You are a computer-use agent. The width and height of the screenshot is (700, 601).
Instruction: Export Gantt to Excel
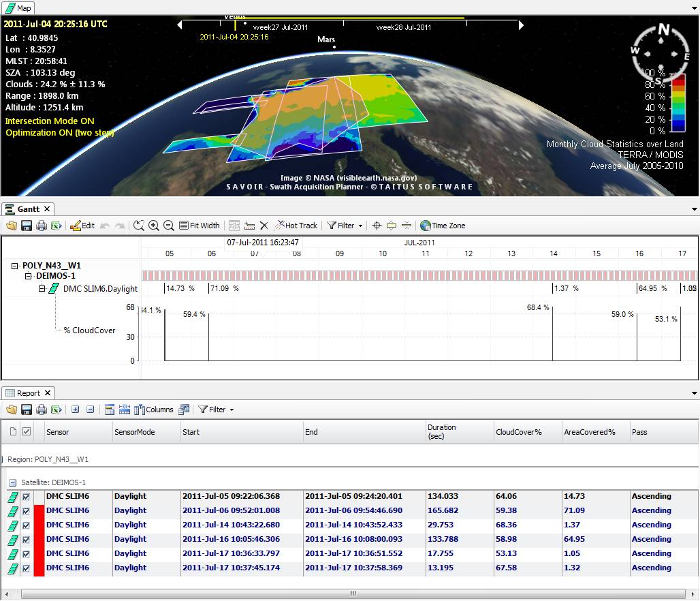[56, 226]
